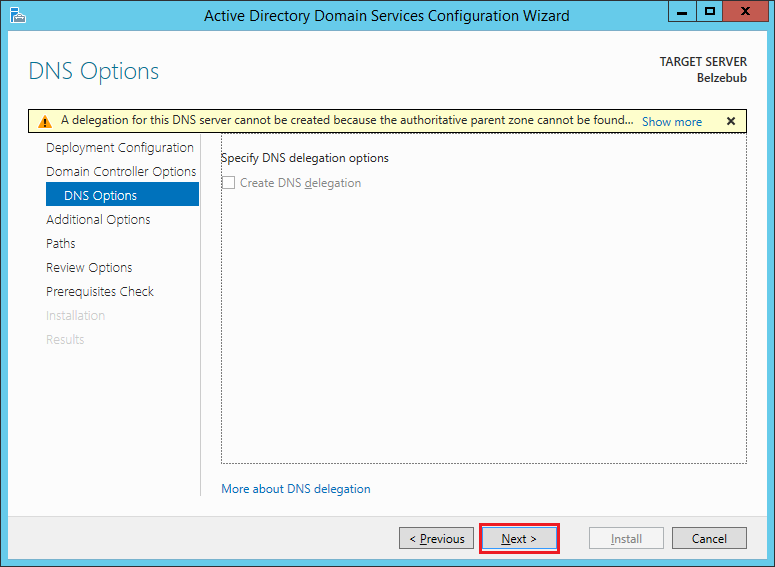775x567 pixels.
Task: Open the Paths step
Action: pos(61,243)
